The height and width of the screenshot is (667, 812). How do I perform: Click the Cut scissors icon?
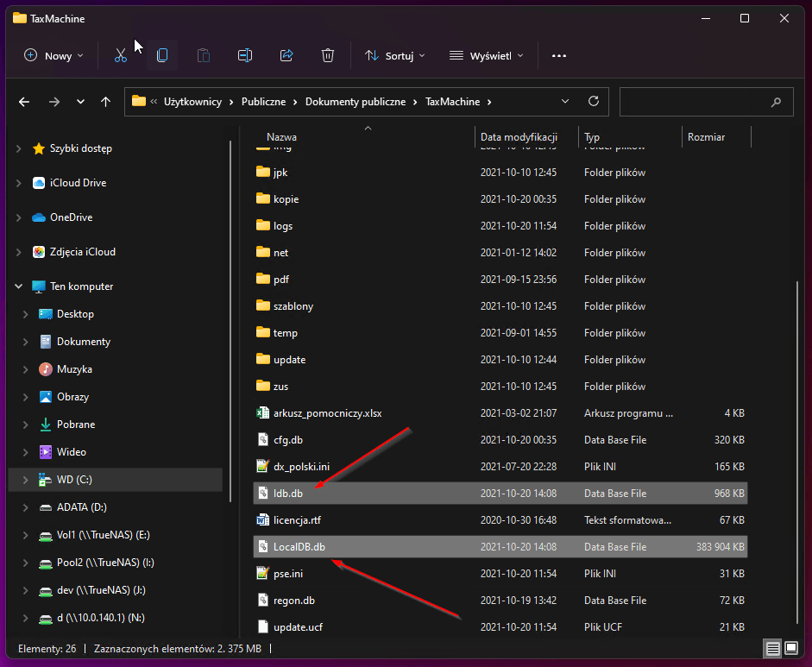coord(121,55)
